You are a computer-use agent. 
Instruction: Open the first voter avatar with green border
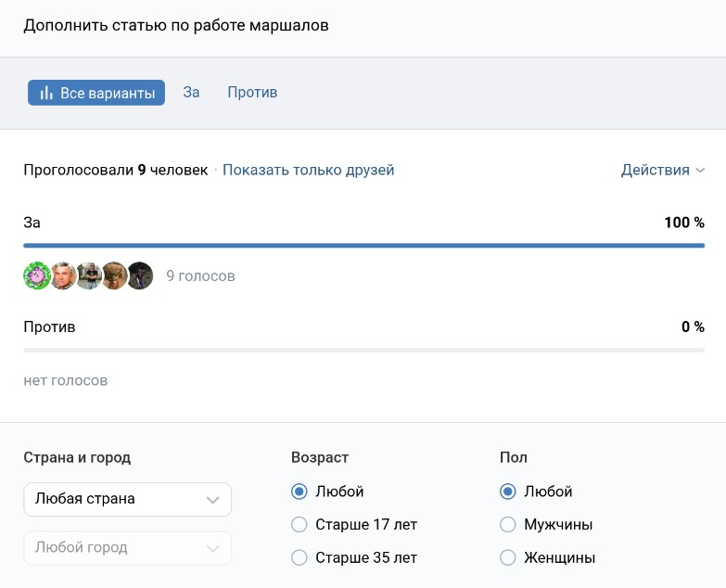[37, 276]
